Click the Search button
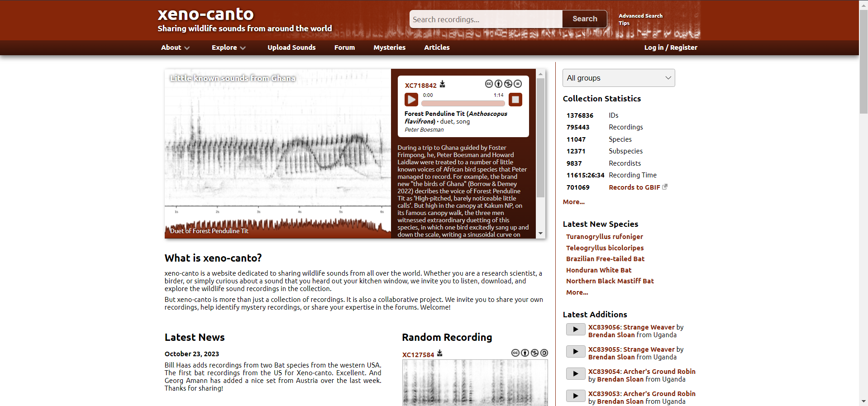The height and width of the screenshot is (406, 868). tap(585, 19)
